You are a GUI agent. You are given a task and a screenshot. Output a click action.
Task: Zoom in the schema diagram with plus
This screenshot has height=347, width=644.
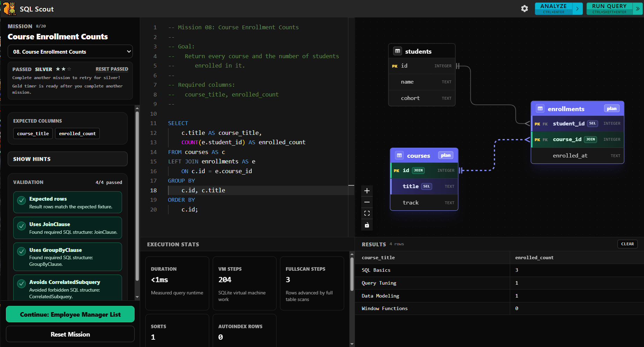coord(367,191)
